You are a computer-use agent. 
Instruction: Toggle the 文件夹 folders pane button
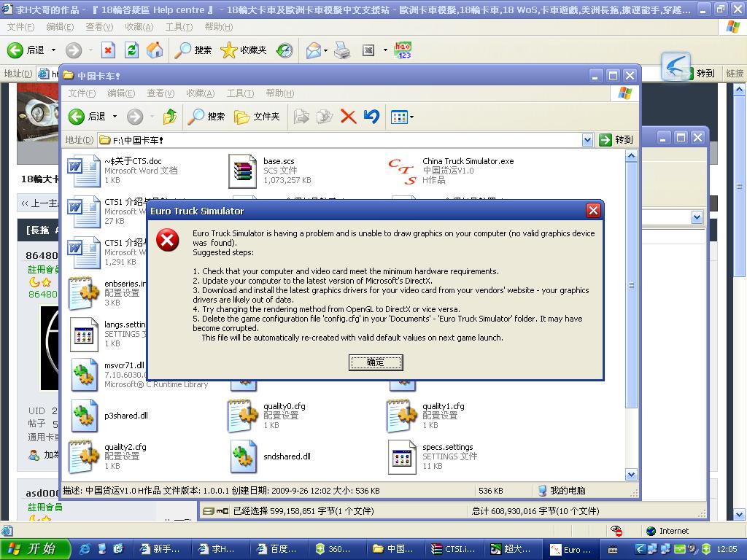(x=257, y=116)
